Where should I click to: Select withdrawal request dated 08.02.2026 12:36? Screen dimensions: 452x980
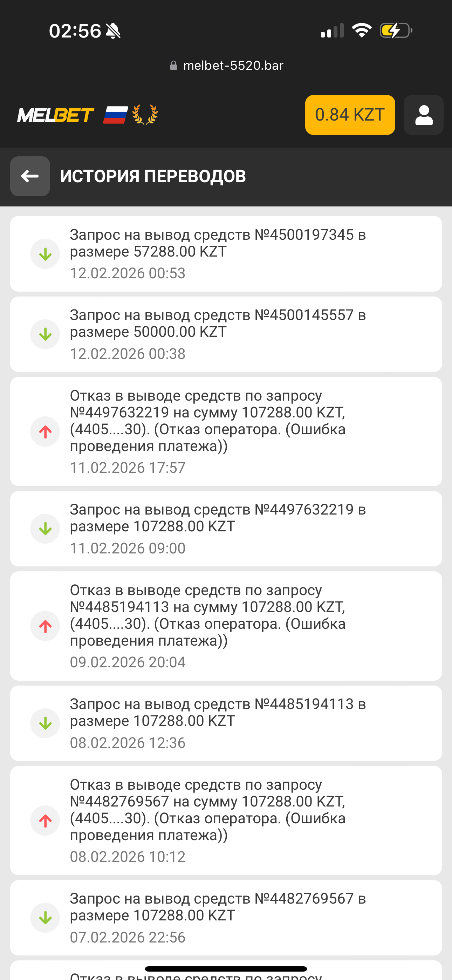click(x=226, y=723)
